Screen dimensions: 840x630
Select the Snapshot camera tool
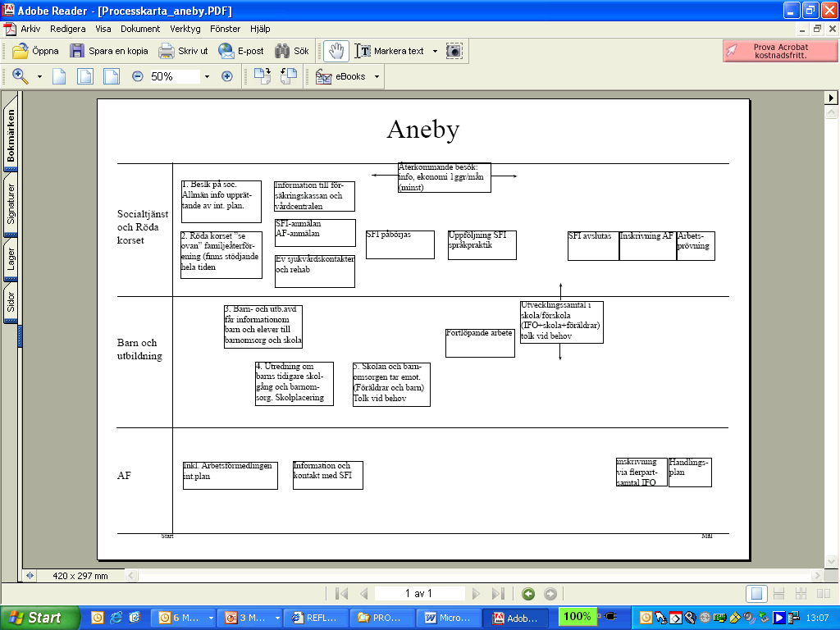454,51
